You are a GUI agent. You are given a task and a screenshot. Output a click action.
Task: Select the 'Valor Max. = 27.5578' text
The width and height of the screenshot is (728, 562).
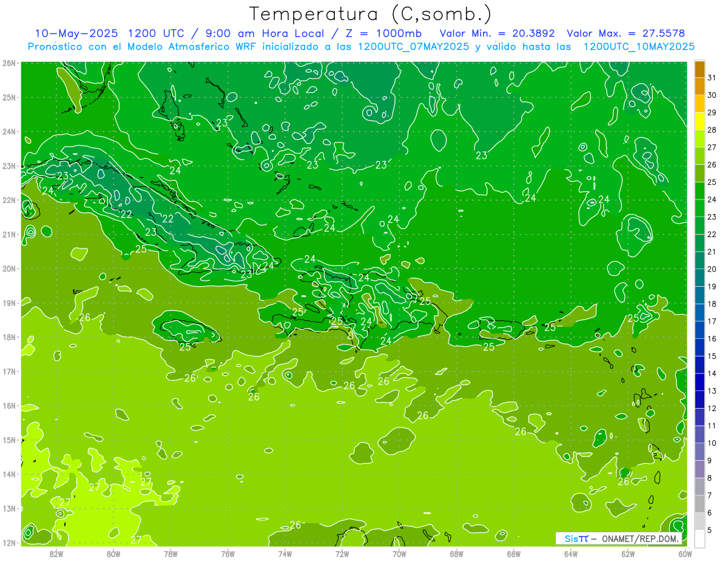[626, 33]
